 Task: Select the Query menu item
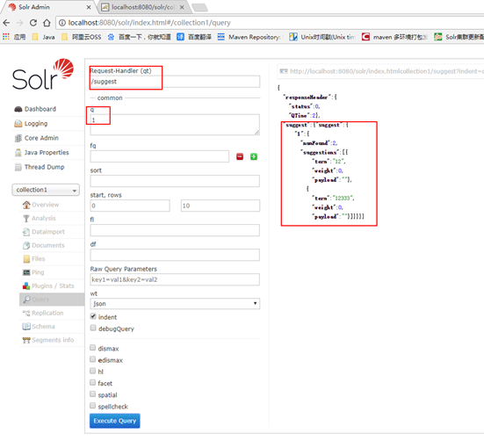(x=52, y=300)
